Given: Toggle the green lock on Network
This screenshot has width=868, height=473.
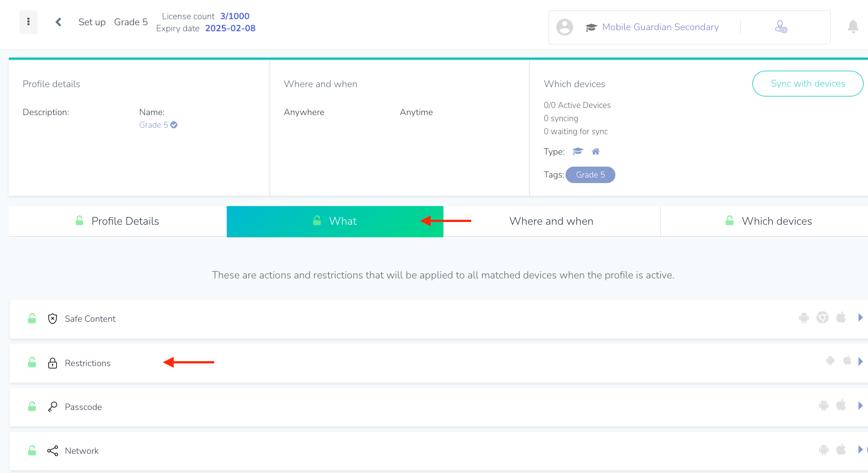Looking at the screenshot, I should coord(32,450).
